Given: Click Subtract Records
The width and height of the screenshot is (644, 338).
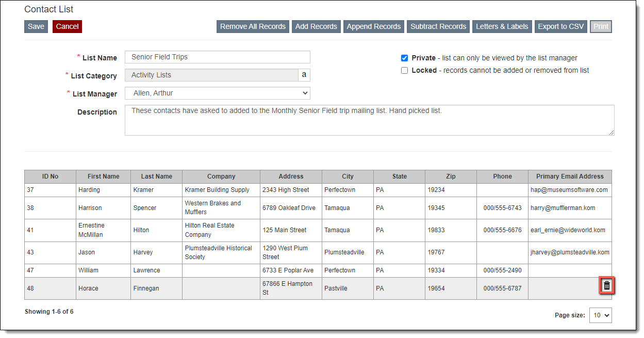Looking at the screenshot, I should tap(438, 27).
